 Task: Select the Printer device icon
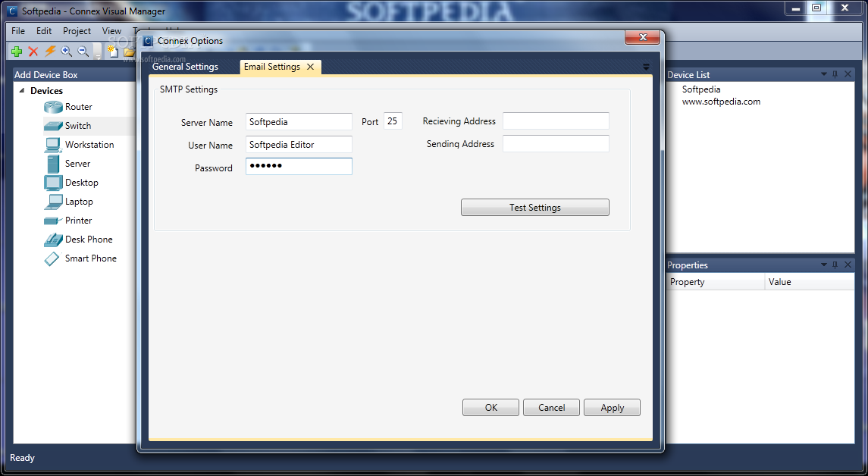tap(53, 221)
